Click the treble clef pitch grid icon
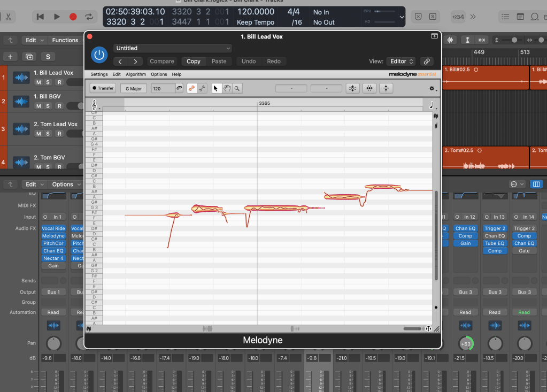Image resolution: width=547 pixels, height=392 pixels. tap(95, 105)
